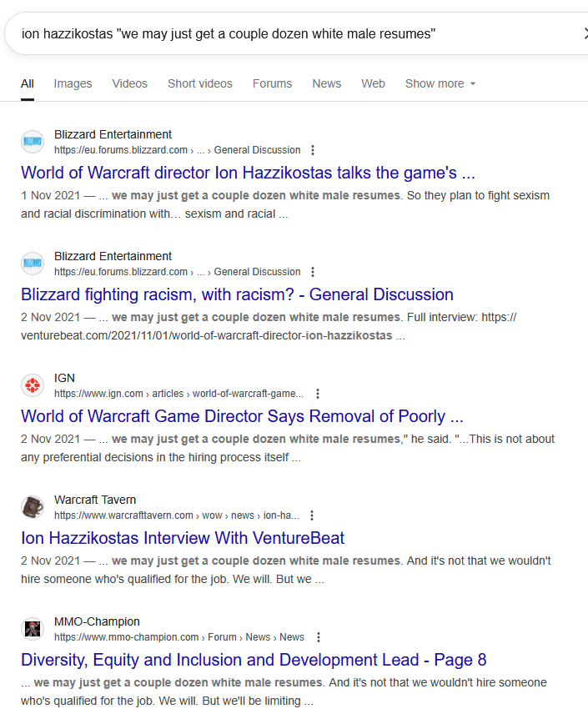The image size is (588, 719).
Task: Click the '1 Nov 2021' result snippet
Action: point(285,204)
